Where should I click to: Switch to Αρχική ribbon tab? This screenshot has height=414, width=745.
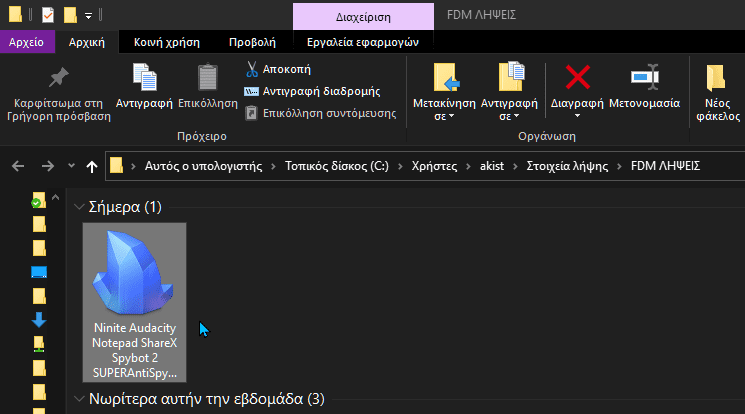tap(86, 42)
